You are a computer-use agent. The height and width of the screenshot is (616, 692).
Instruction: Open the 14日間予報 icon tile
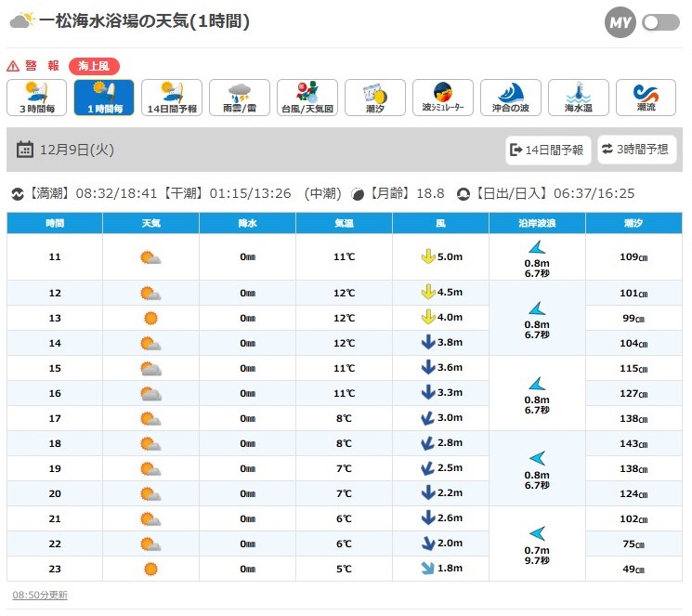172,98
